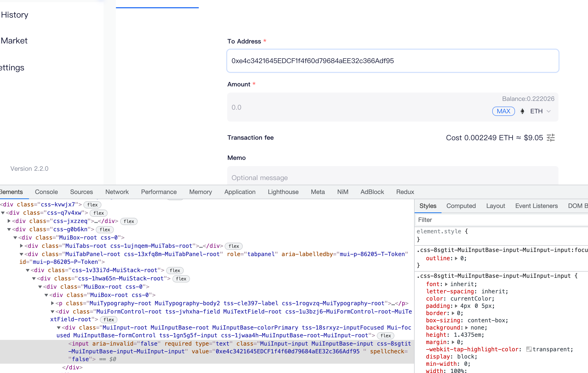588x373 pixels.
Task: Open the Computed styles tab
Action: click(461, 206)
